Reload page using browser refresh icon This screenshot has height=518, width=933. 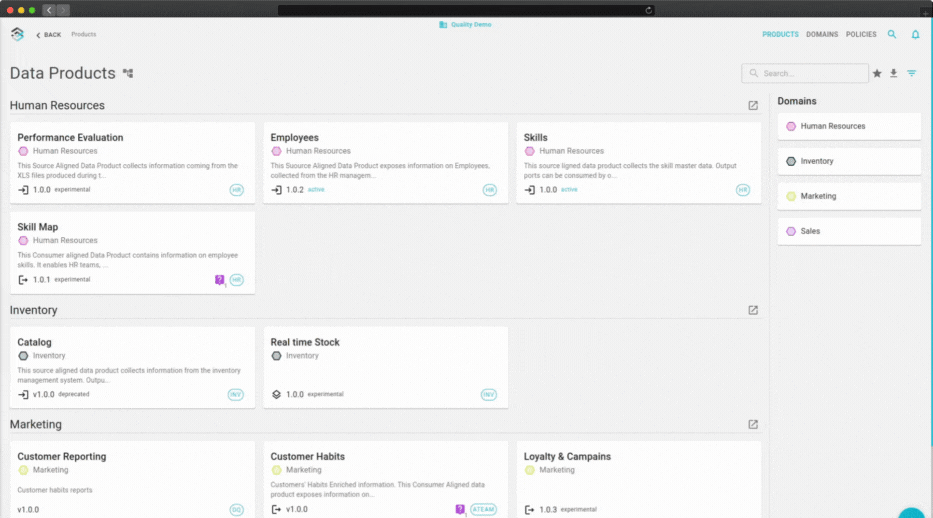tap(649, 10)
